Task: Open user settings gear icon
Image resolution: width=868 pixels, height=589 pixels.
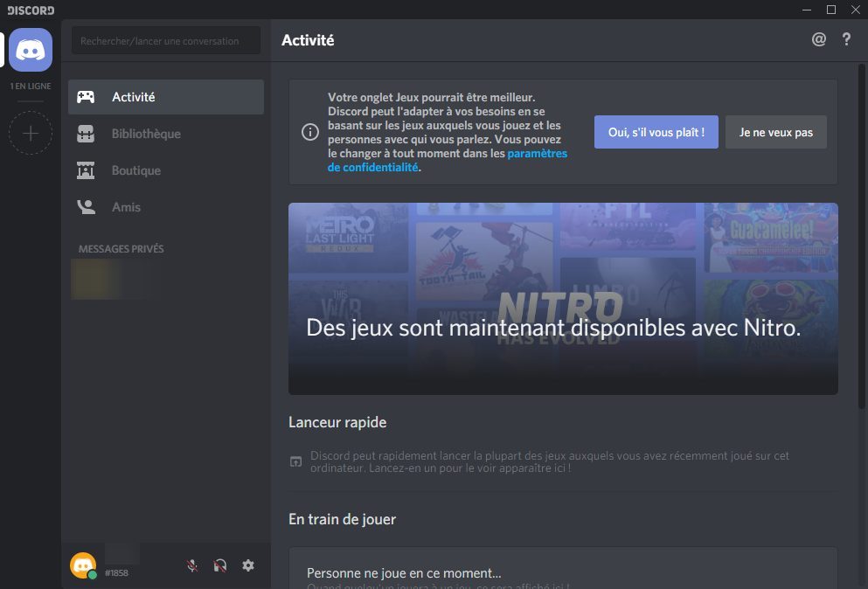Action: (x=248, y=565)
